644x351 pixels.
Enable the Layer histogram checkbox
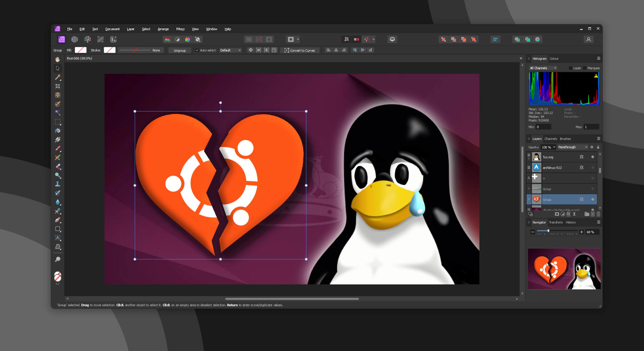570,68
